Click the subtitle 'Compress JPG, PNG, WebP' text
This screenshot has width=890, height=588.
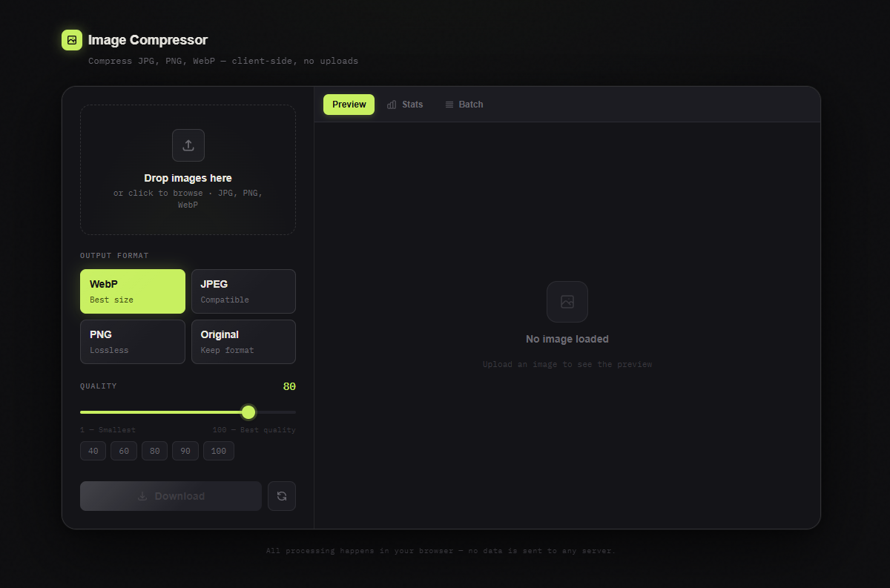pyautogui.click(x=223, y=61)
